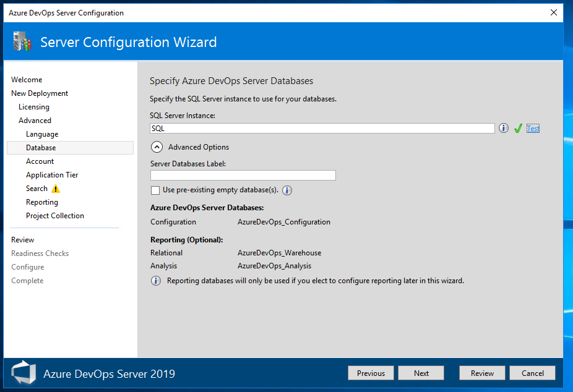
Task: Click the SQL Server Instance input field
Action: point(322,129)
